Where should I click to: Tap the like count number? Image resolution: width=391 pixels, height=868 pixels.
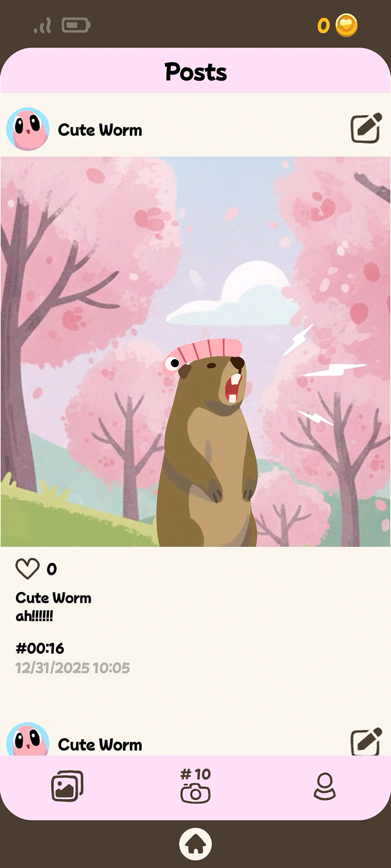(x=52, y=569)
